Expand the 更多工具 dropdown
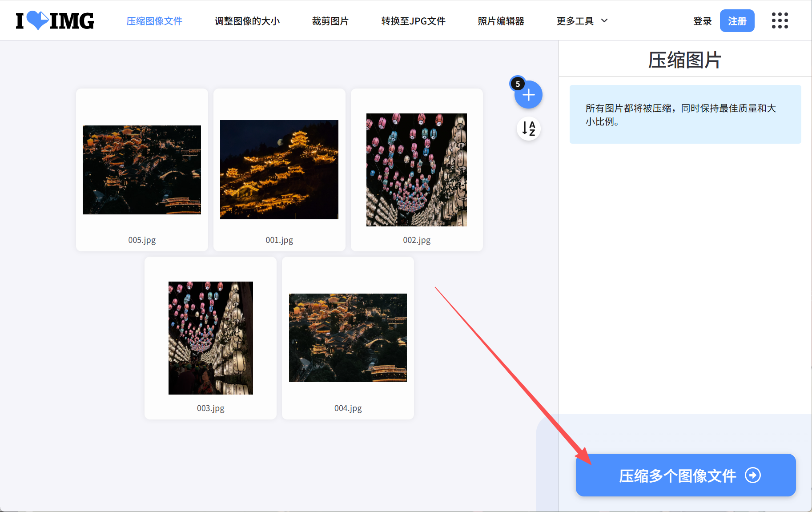 (576, 20)
